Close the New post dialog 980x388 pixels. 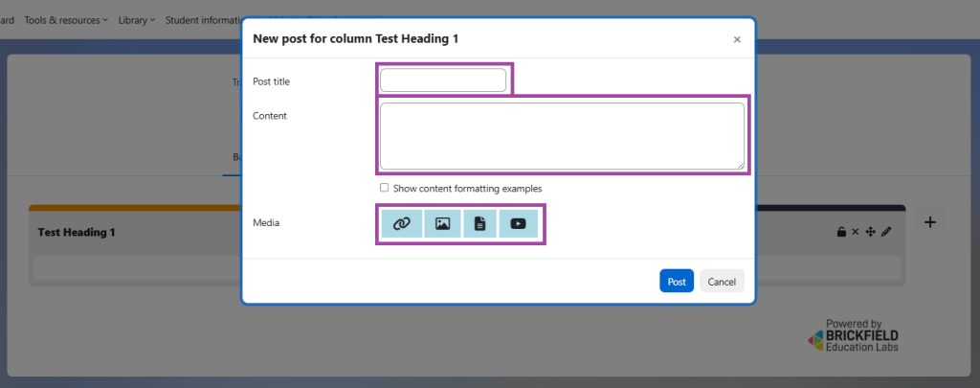[737, 39]
